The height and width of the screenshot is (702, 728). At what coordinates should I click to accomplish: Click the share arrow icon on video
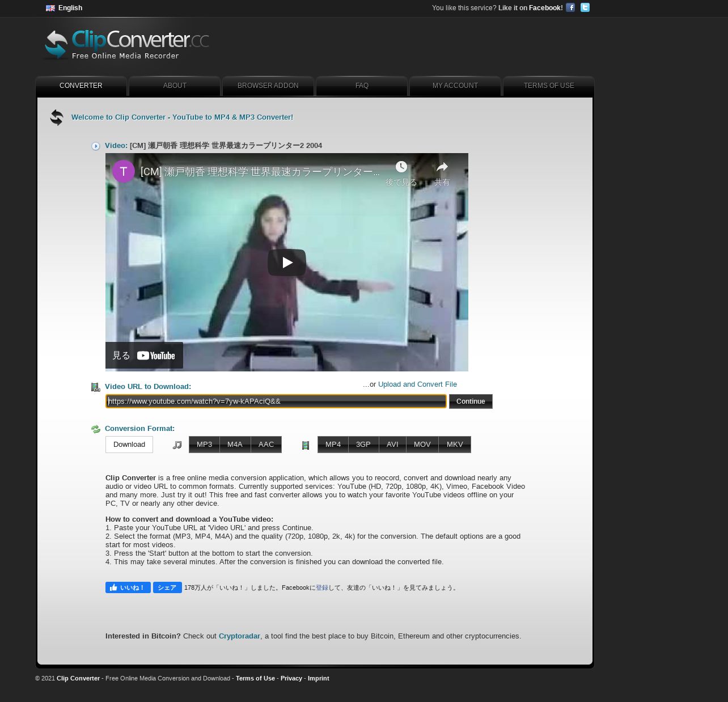(x=442, y=167)
